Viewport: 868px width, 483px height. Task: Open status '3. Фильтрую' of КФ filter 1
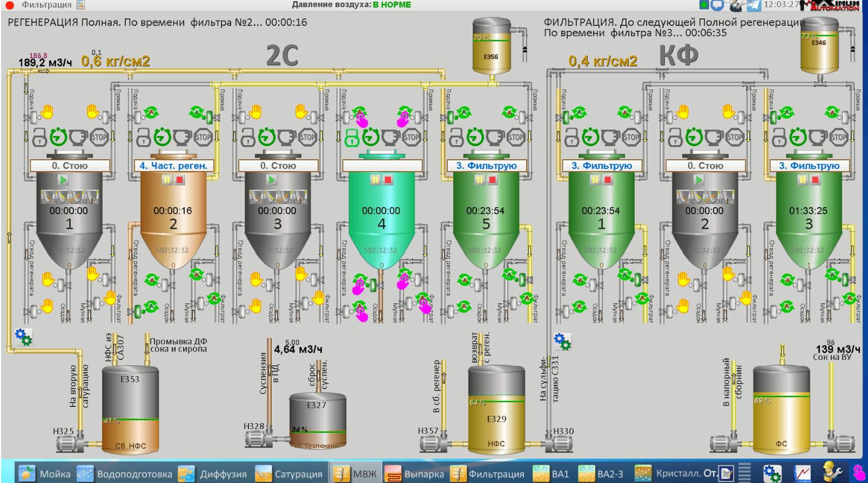coord(602,165)
